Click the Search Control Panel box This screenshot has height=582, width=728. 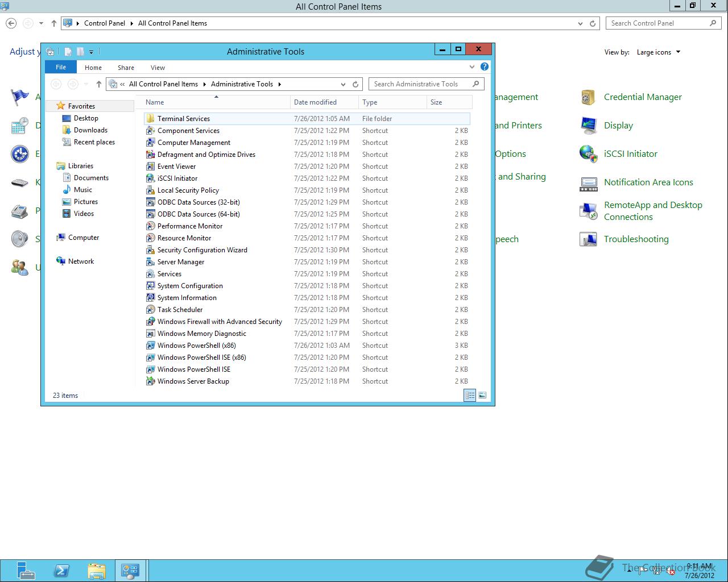click(664, 23)
